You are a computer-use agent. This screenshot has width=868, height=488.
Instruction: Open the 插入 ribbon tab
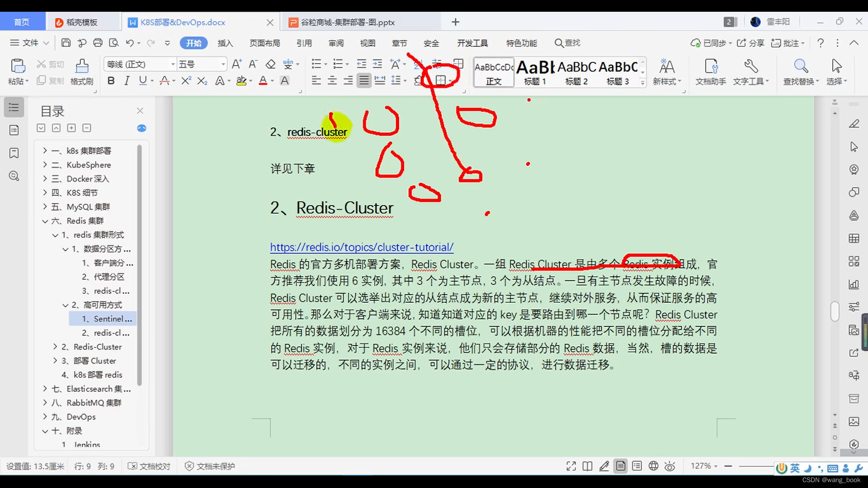[225, 43]
